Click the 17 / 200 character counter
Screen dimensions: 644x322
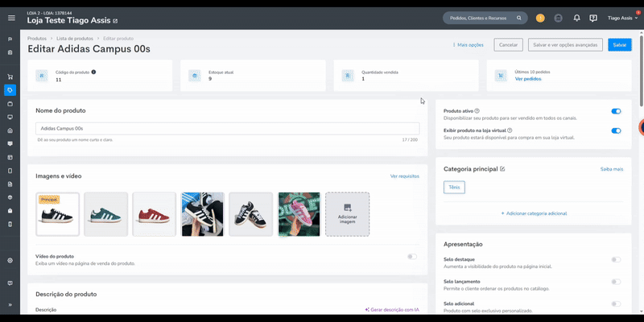pos(410,140)
